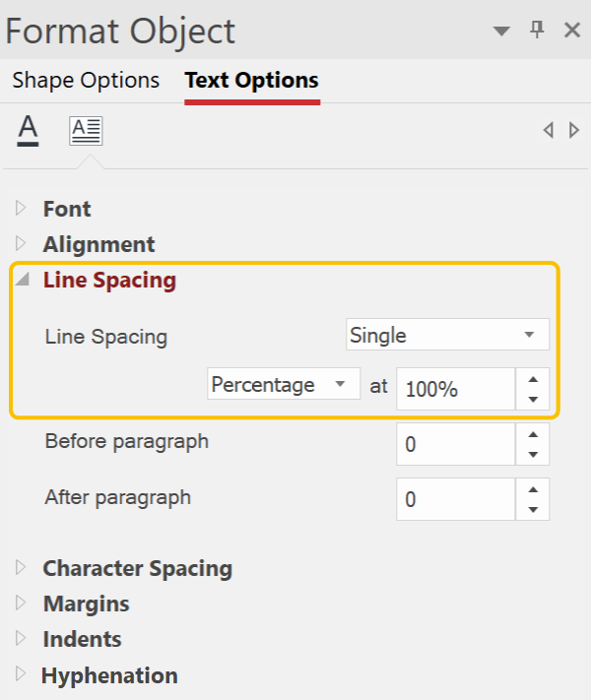The image size is (591, 700).
Task: Decrease the After paragraph spacing
Action: point(533,509)
